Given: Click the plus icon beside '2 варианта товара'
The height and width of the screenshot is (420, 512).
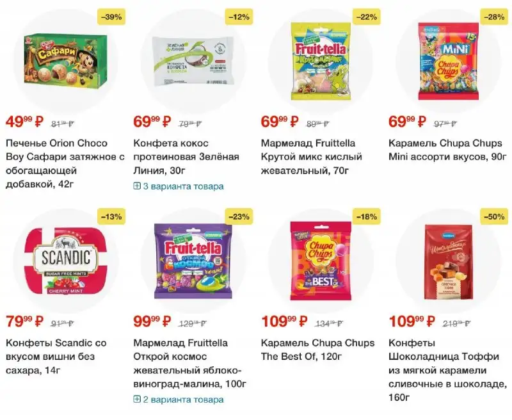Looking at the screenshot, I should click(x=137, y=400).
